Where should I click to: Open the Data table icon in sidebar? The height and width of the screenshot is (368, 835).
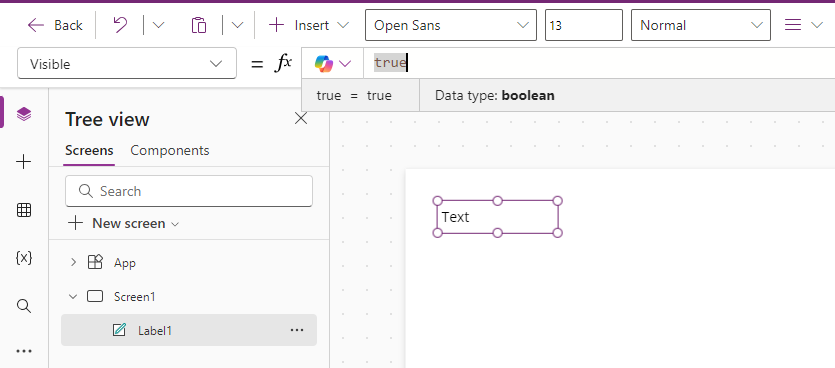tap(24, 210)
